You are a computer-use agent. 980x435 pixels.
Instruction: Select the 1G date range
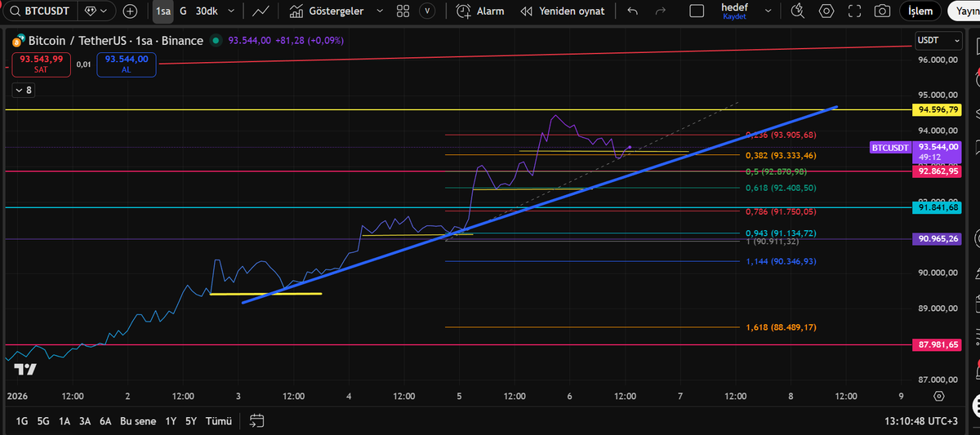22,421
